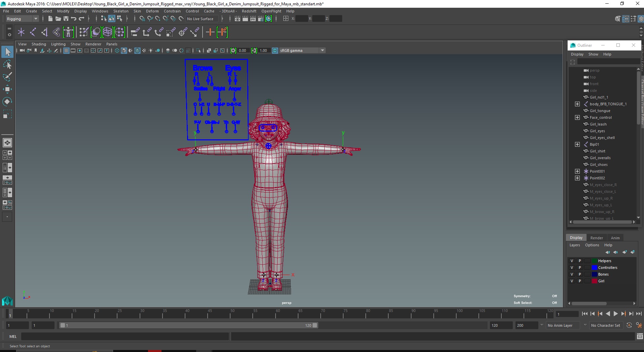Toggle visibility of Helpers layer

click(572, 261)
